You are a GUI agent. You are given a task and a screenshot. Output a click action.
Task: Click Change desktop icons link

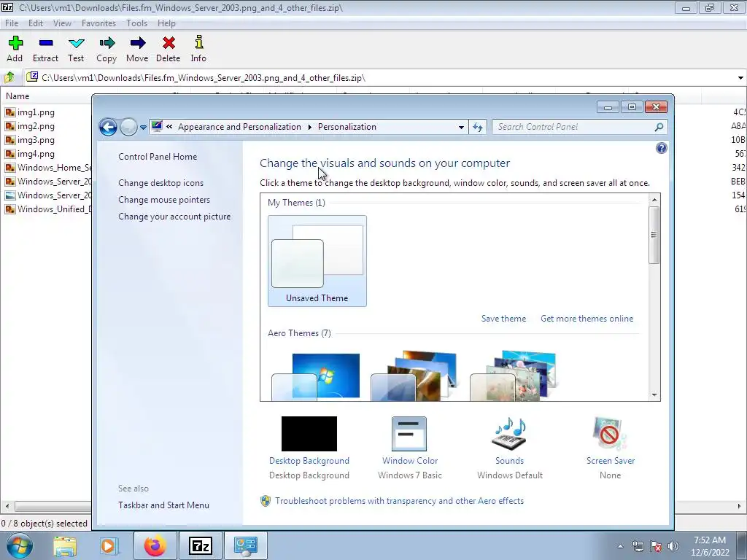(x=161, y=183)
